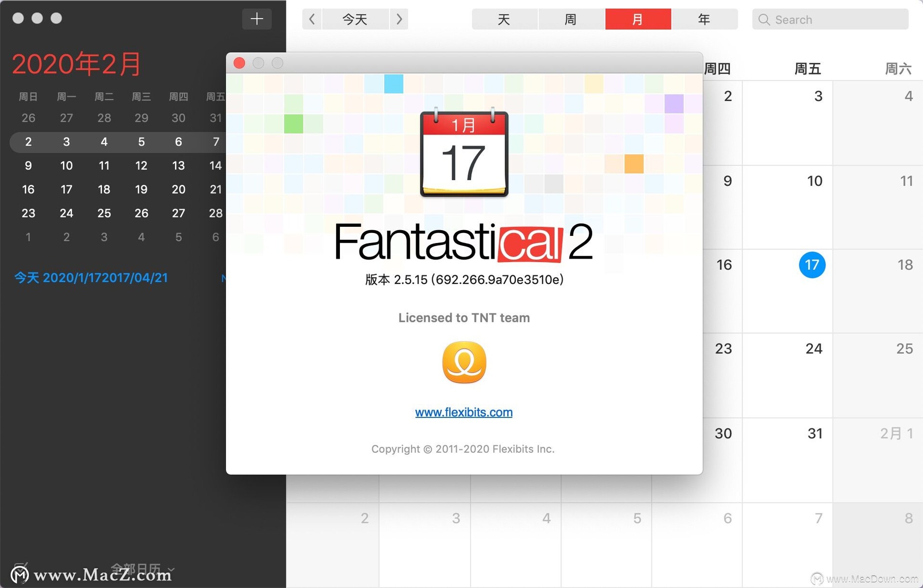This screenshot has height=588, width=923.
Task: Go to previous month with left chevron
Action: (312, 19)
